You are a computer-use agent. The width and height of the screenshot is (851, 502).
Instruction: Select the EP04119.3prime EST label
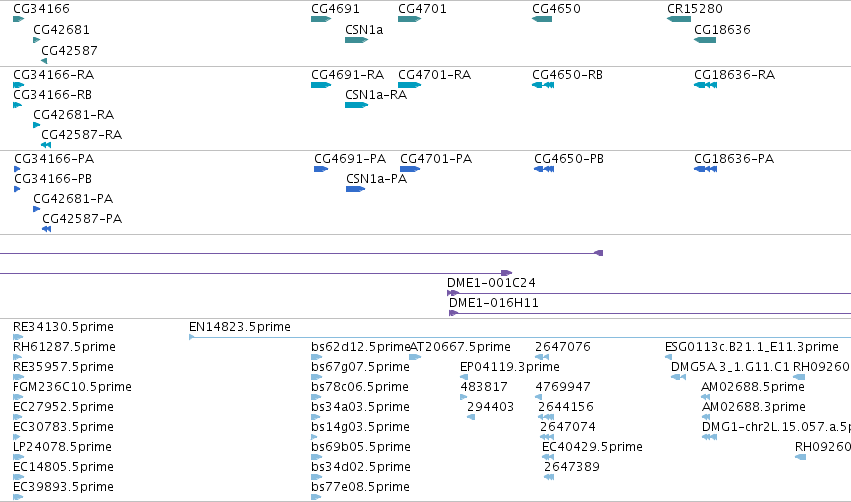[510, 367]
